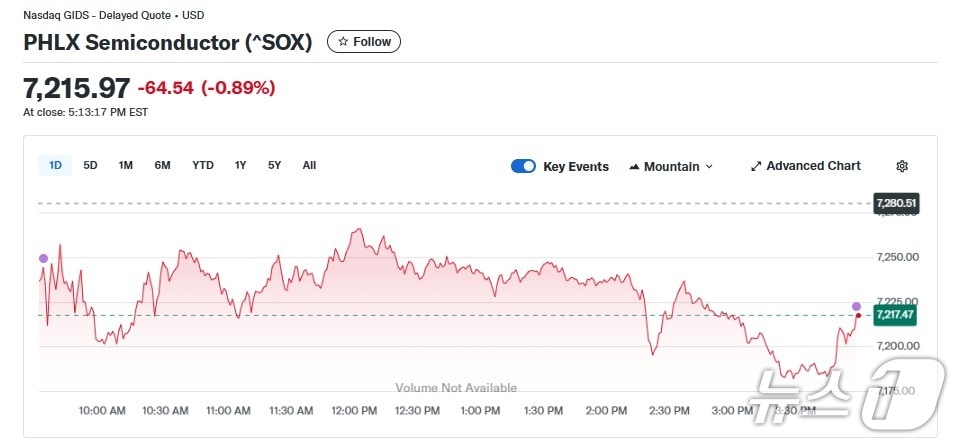The image size is (960, 445).
Task: Click the Advanced Chart expand icon
Action: (x=756, y=166)
